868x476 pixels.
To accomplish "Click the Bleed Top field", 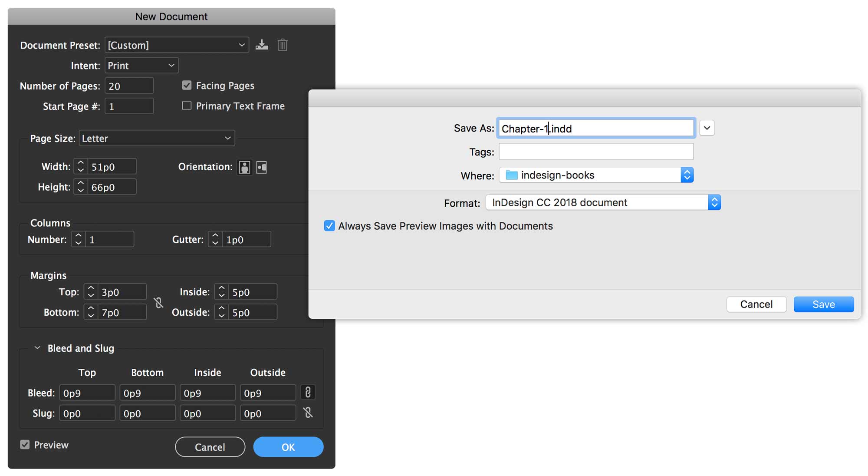I will pos(87,393).
